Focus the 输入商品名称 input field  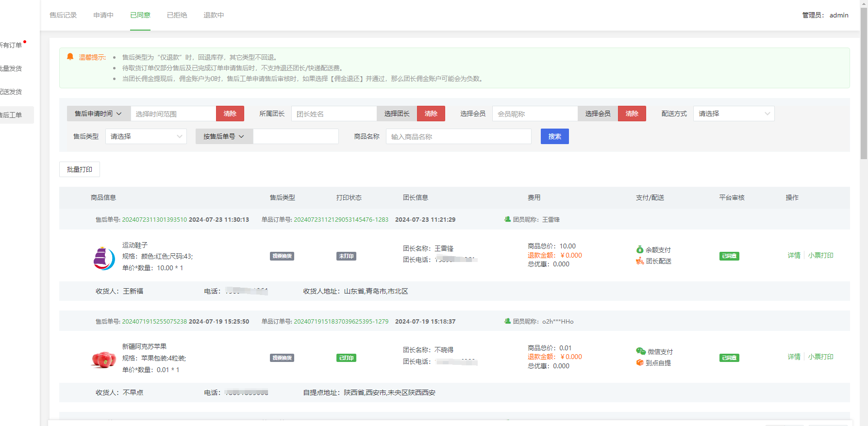[458, 136]
